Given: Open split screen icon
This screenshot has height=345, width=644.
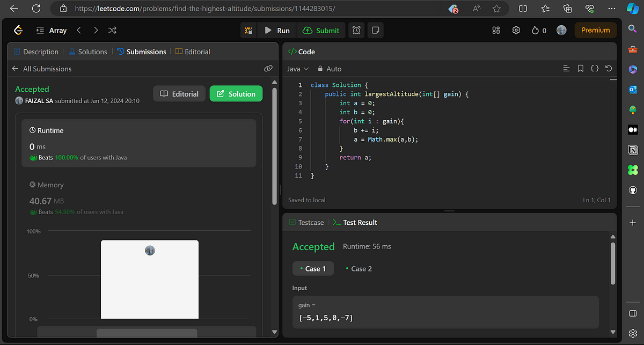Looking at the screenshot, I should pyautogui.click(x=523, y=9).
